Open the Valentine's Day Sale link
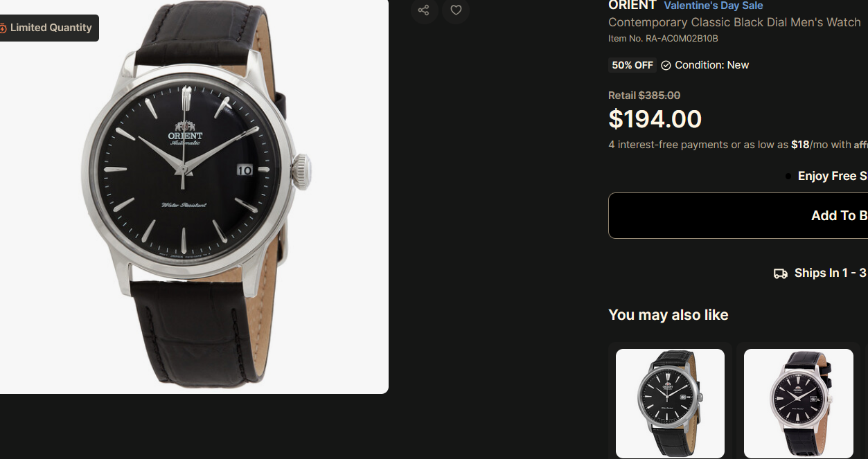Image resolution: width=868 pixels, height=459 pixels. (x=714, y=6)
